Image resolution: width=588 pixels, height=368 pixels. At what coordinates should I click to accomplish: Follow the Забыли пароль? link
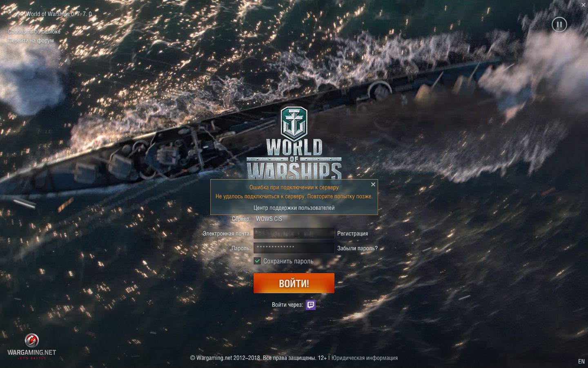(x=357, y=248)
